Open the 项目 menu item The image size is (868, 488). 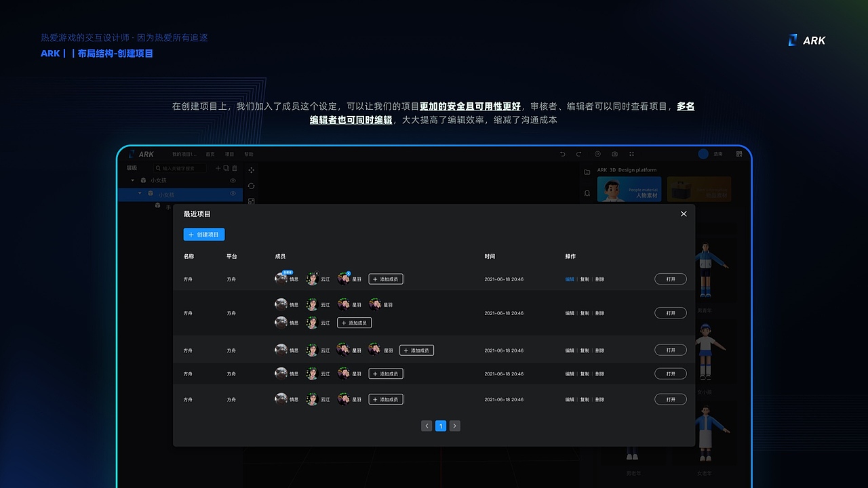229,154
